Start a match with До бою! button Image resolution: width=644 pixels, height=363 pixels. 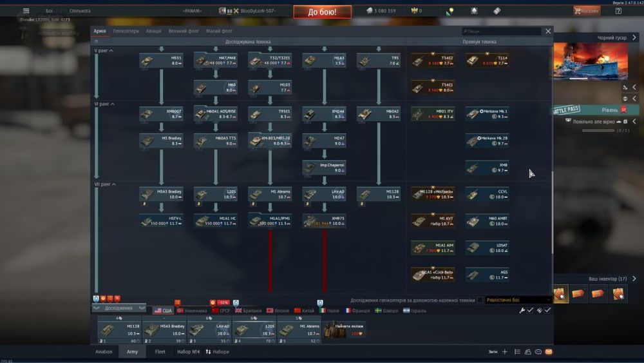pos(323,12)
